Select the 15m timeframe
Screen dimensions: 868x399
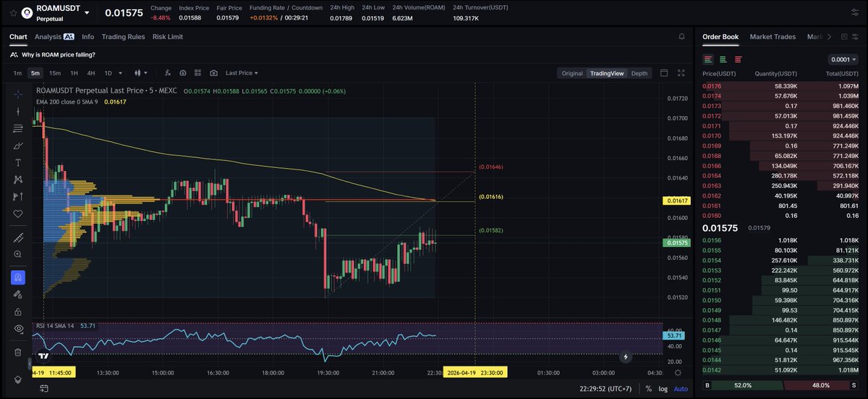click(55, 73)
